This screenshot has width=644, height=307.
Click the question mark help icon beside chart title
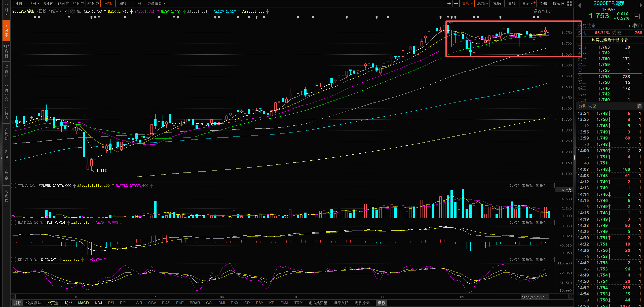coord(66,11)
